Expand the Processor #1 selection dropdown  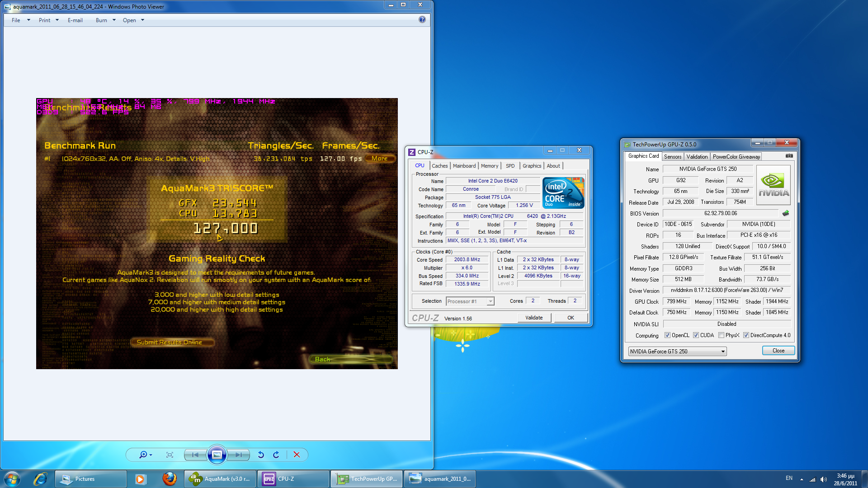[x=491, y=301]
